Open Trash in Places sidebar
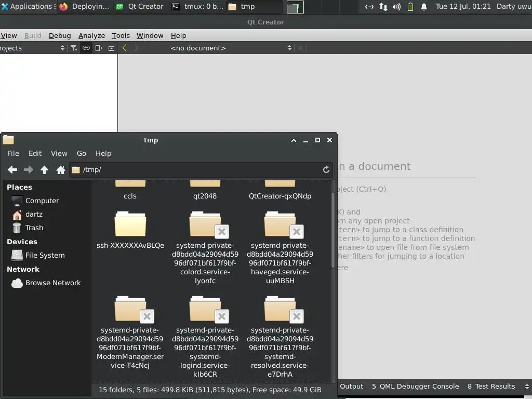 point(28,228)
